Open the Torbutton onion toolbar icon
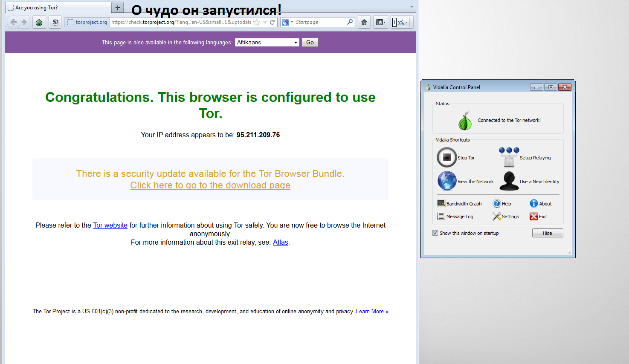Viewport: 629px width, 364px height. coord(39,22)
